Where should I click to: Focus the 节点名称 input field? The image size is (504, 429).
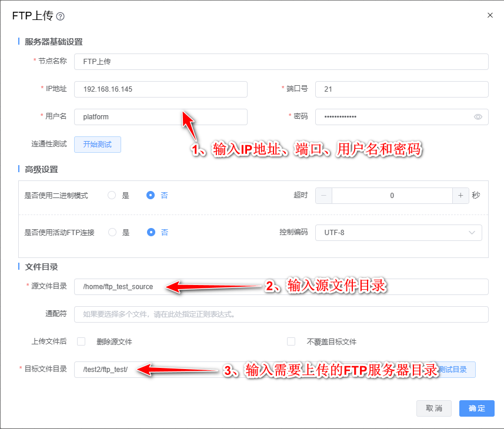(281, 62)
